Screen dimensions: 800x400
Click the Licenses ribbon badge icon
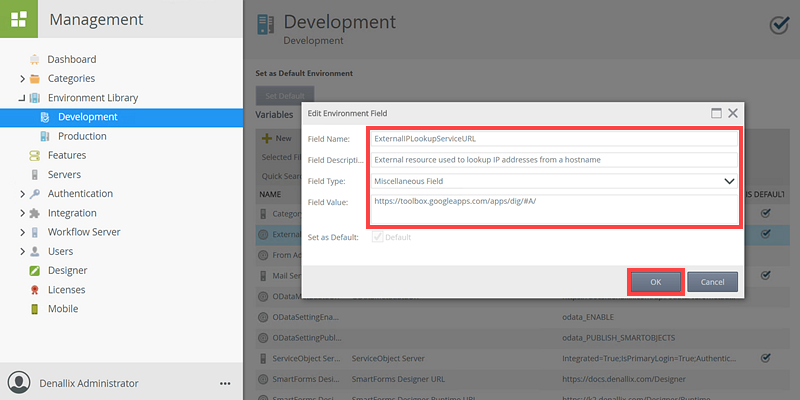click(35, 290)
